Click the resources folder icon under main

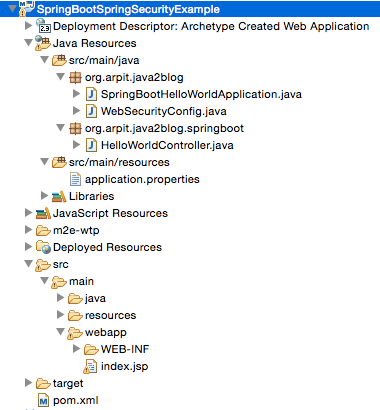pyautogui.click(x=75, y=315)
